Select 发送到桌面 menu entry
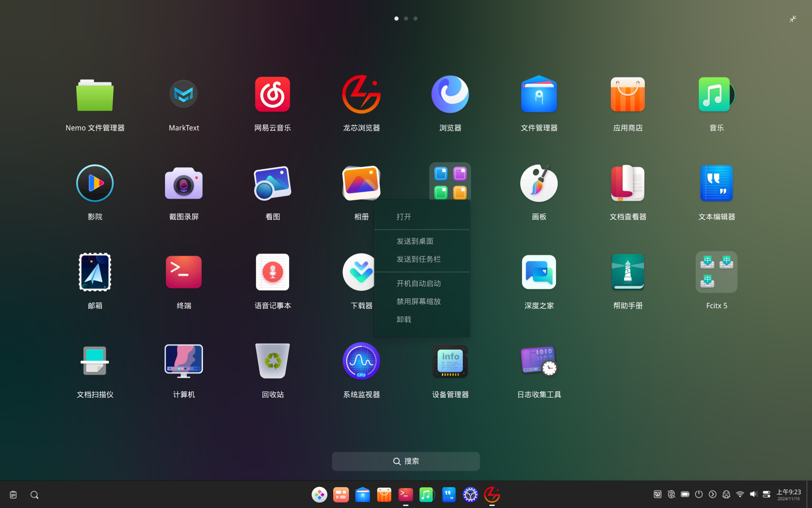This screenshot has height=508, width=812. click(422, 241)
